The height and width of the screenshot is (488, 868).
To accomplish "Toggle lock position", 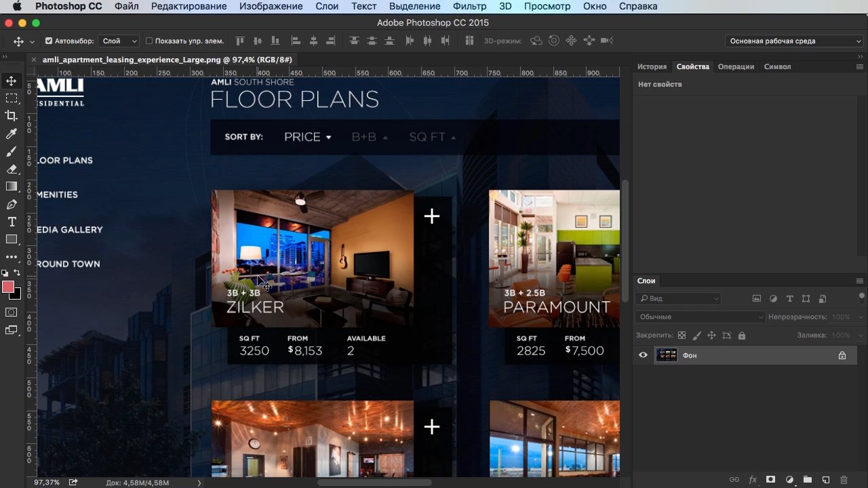I will click(711, 335).
